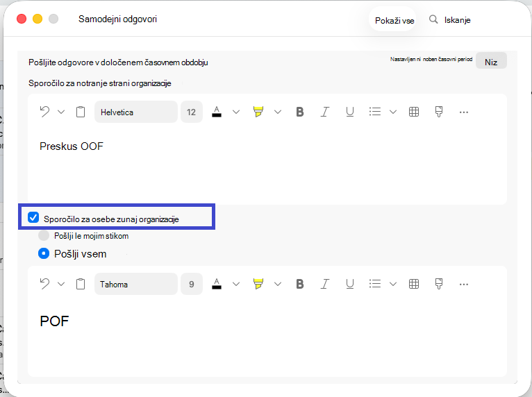This screenshot has height=397, width=532.
Task: Expand highlight color arrow in Helvetica toolbar
Action: pos(278,112)
